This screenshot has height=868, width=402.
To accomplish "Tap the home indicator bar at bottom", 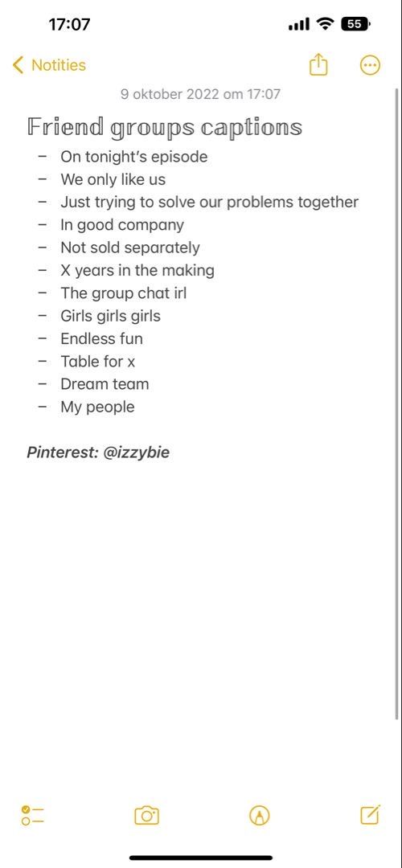I will [x=201, y=858].
